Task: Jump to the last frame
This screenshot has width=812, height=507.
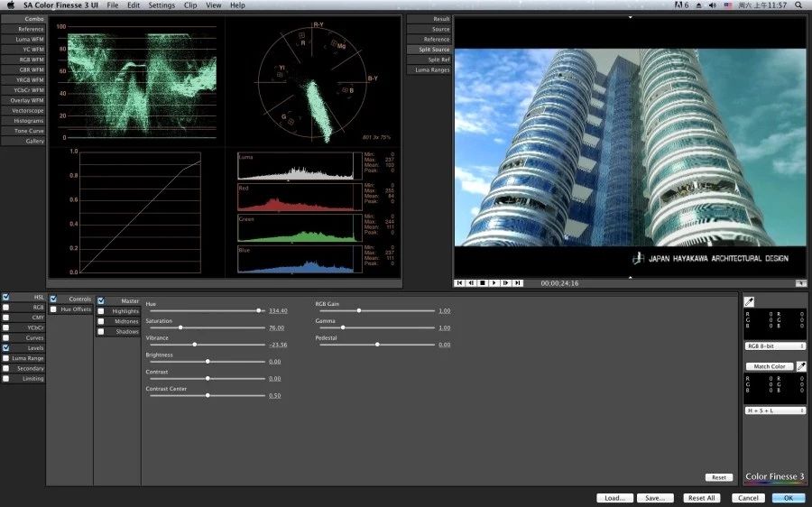Action: coord(517,283)
